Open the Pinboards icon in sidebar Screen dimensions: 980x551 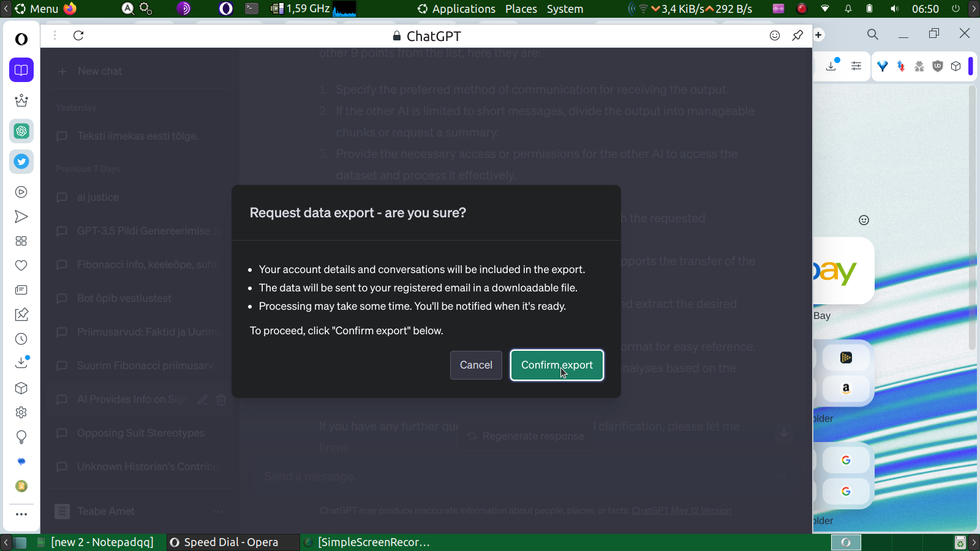point(21,315)
